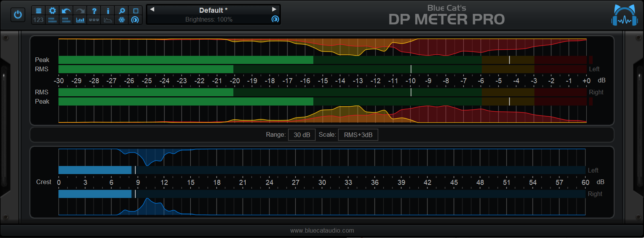Click the lower Right crest factor histogram graph
The width and height of the screenshot is (644, 238).
[x=322, y=206]
